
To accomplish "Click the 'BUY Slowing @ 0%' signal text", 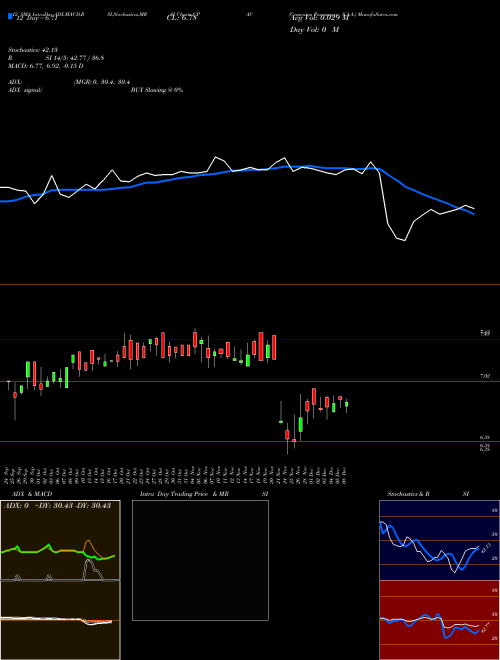I will tap(157, 90).
